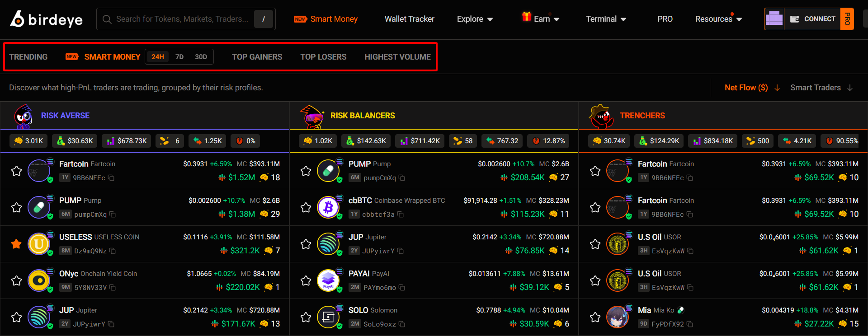Switch to the TRENDING tab
This screenshot has width=868, height=336.
(28, 57)
